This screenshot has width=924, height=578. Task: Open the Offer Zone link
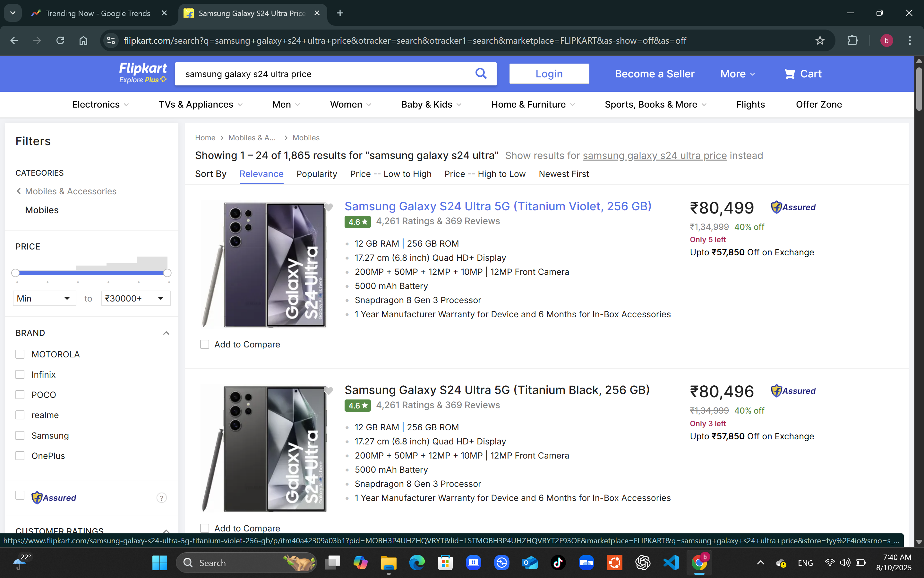(x=819, y=104)
